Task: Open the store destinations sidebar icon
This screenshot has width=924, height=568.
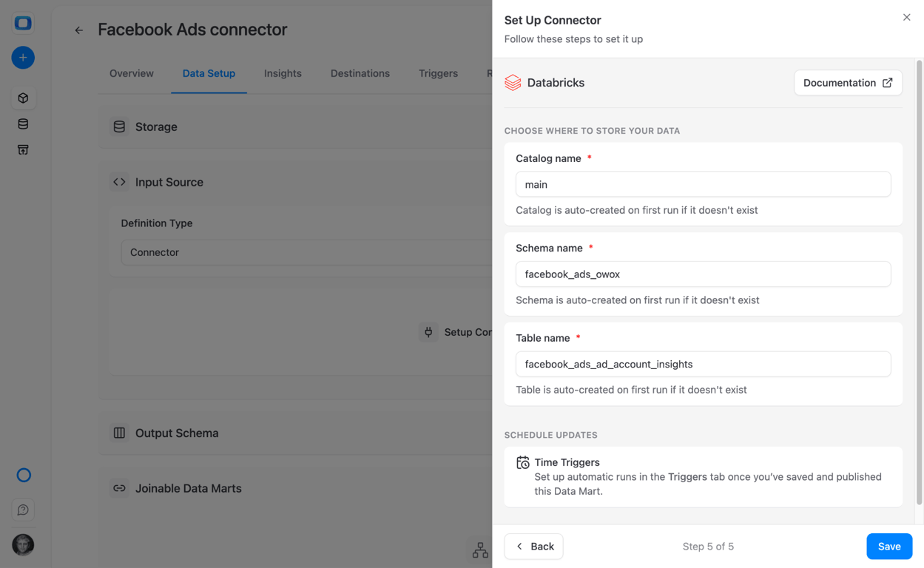Action: tap(23, 149)
